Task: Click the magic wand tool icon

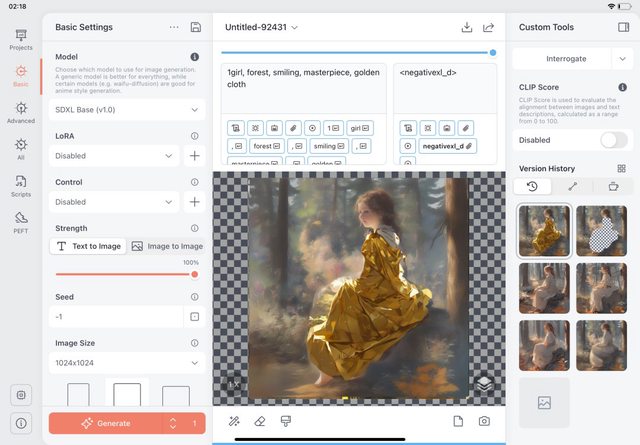Action: point(234,421)
